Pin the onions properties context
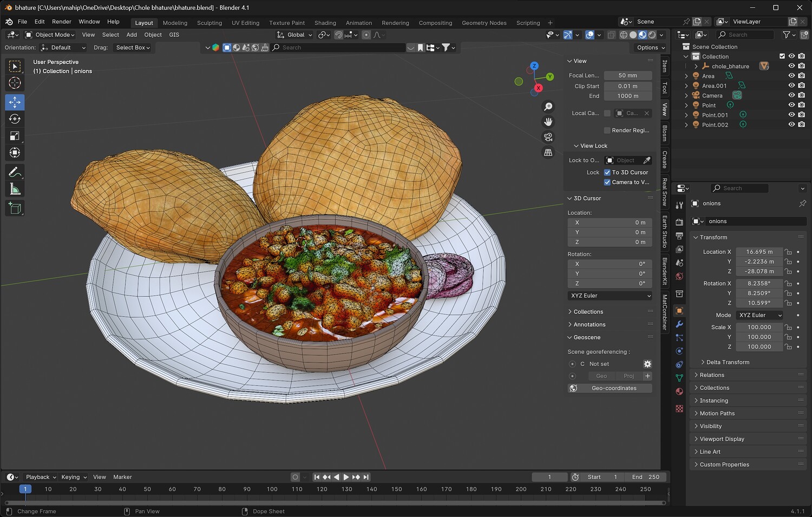812x517 pixels. pyautogui.click(x=802, y=204)
